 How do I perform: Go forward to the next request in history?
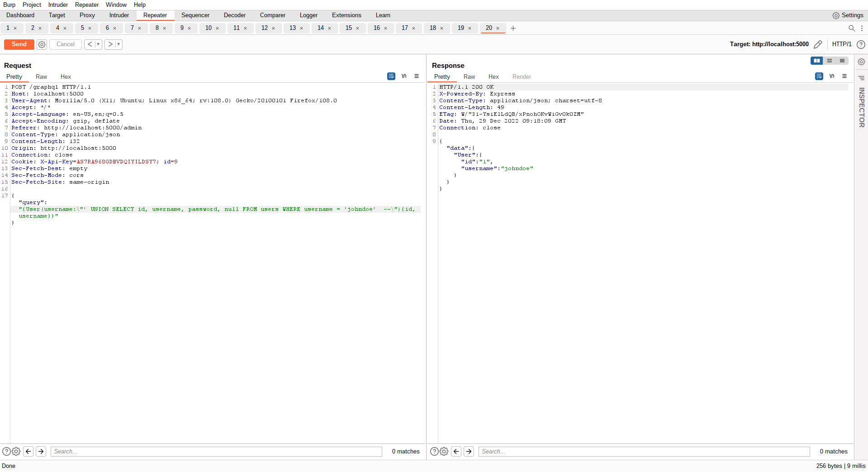110,44
